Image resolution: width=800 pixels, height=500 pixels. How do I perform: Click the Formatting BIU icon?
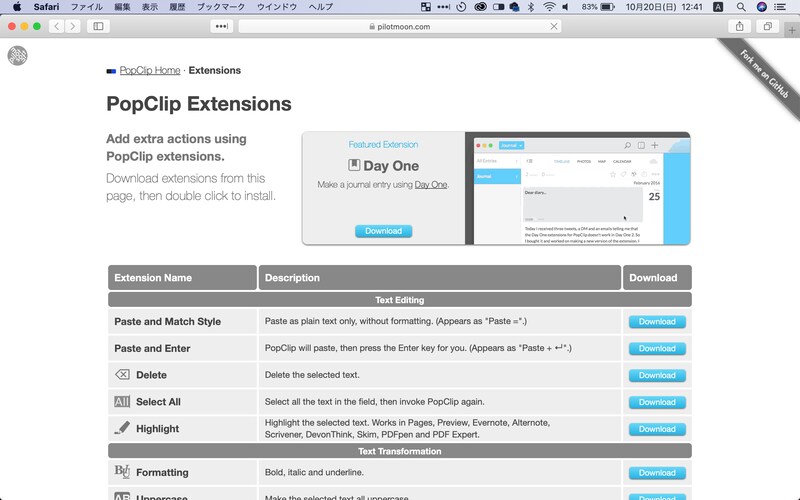coord(122,470)
